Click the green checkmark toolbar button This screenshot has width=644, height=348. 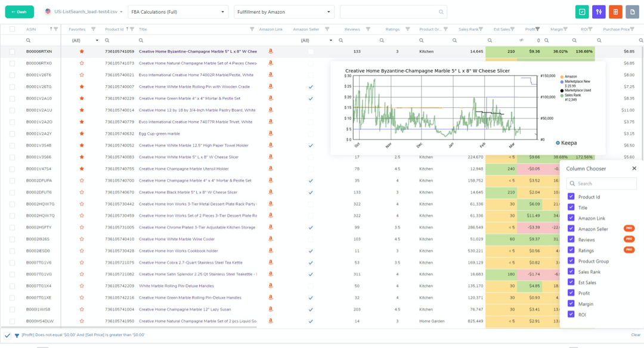click(x=582, y=12)
